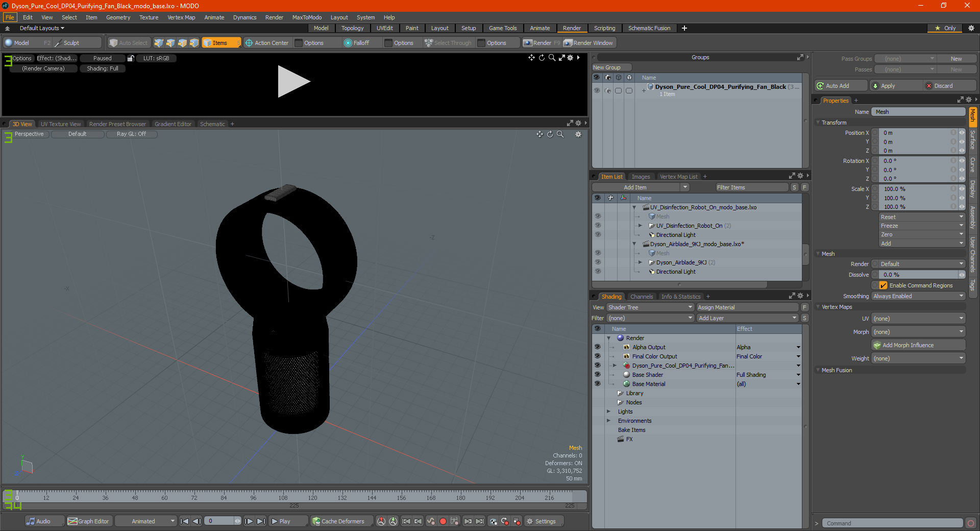Viewport: 980px width, 531px height.
Task: Toggle Enable Command Regions checkbox
Action: [884, 285]
